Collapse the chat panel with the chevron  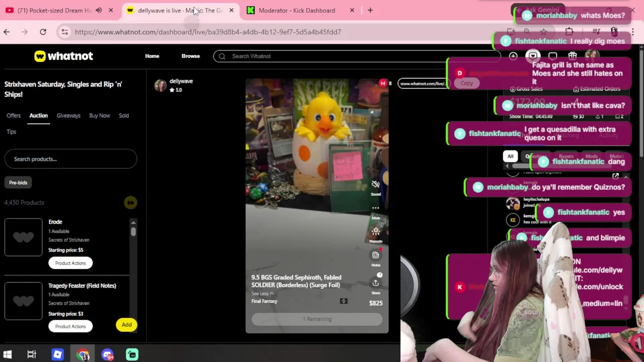(626, 176)
